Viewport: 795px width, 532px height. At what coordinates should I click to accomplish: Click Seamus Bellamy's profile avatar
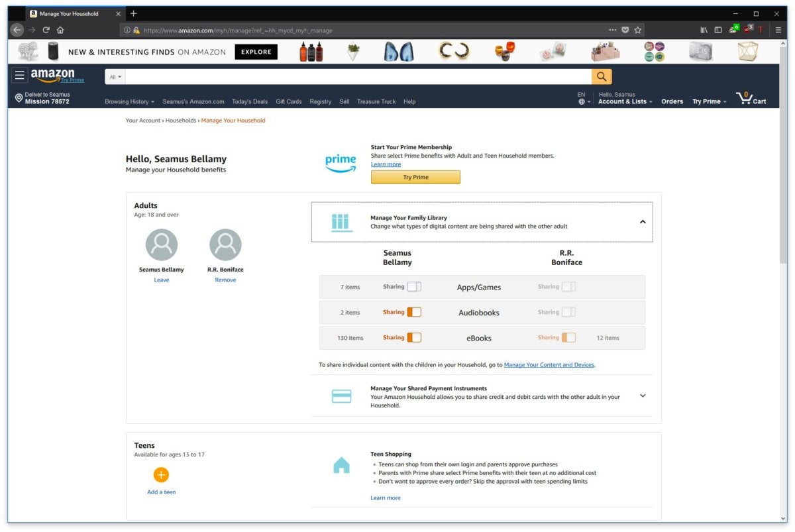162,245
